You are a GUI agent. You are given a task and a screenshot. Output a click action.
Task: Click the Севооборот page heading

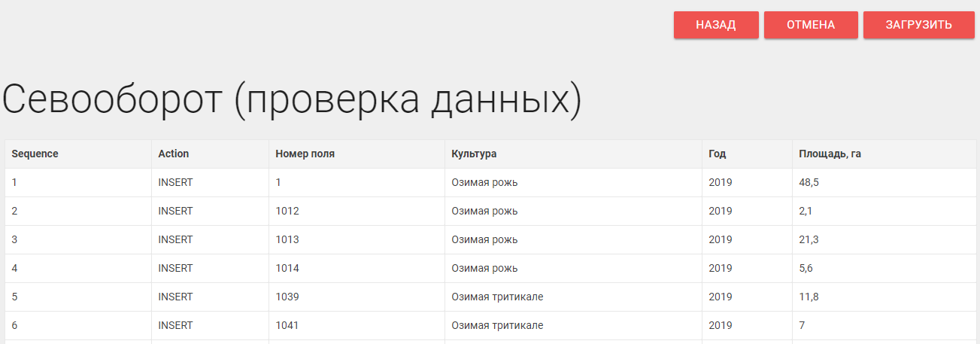tap(292, 99)
